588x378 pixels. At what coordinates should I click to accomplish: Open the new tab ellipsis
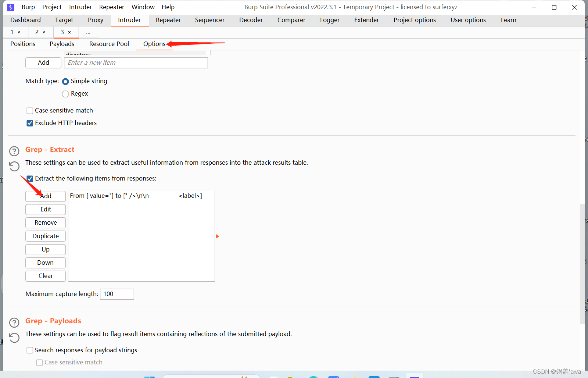point(88,32)
